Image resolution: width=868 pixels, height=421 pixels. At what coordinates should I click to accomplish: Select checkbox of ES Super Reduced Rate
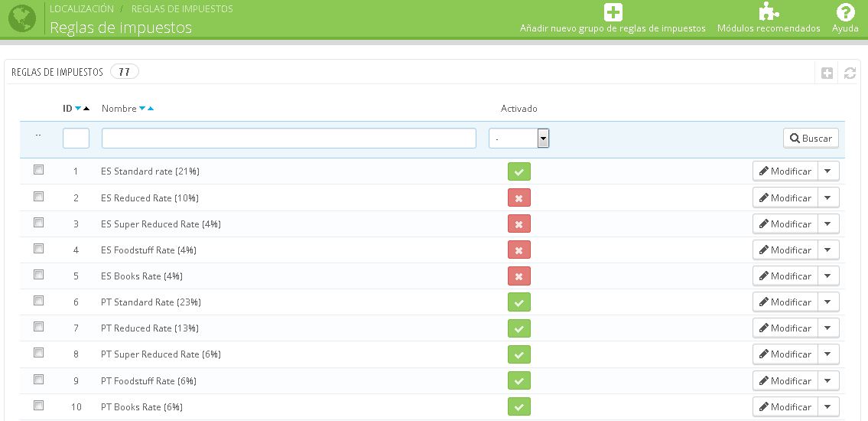(38, 222)
